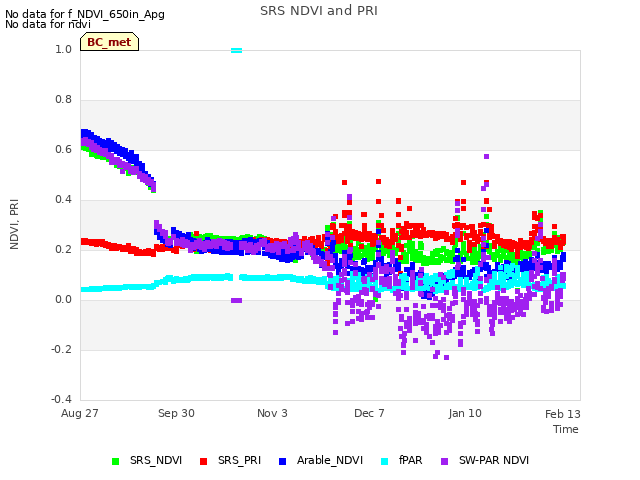Click the 0.4 y-axis tick label
Viewport: 640px width, 480px height.
(x=64, y=200)
